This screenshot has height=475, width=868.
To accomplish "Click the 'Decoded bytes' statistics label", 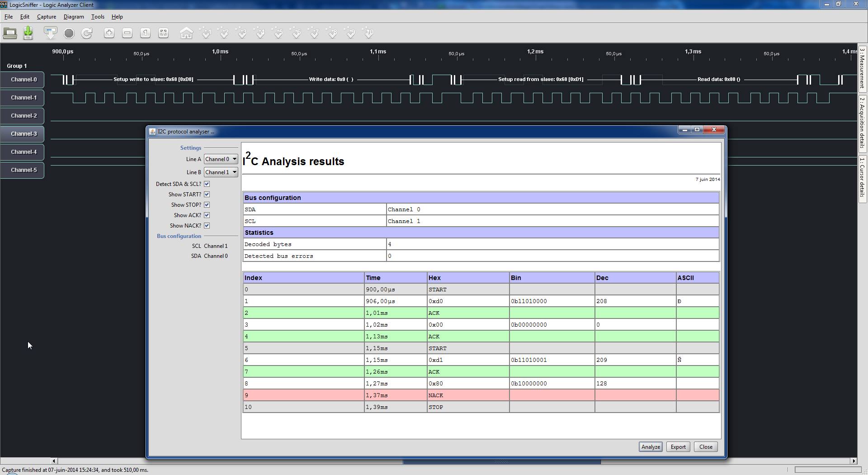I will (x=268, y=244).
